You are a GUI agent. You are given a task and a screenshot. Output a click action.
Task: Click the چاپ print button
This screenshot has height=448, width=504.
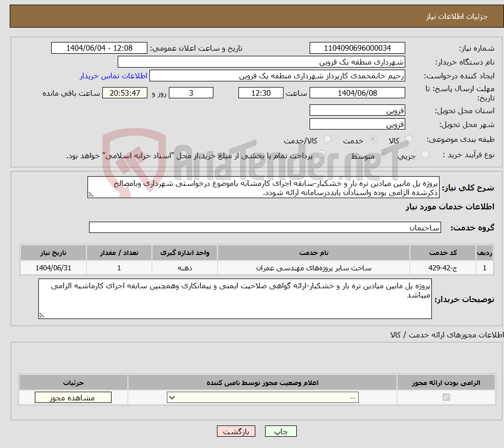tap(280, 431)
